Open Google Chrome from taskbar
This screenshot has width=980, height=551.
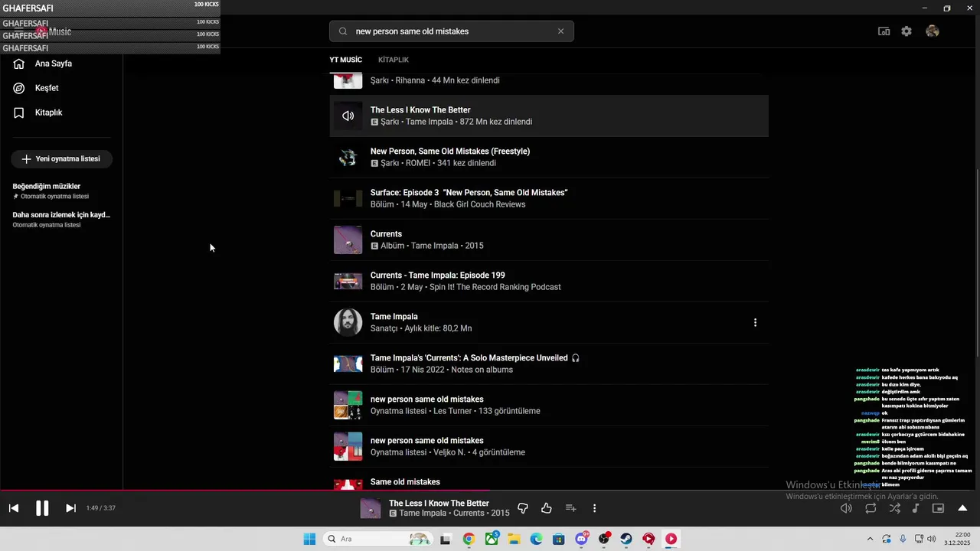click(x=469, y=539)
